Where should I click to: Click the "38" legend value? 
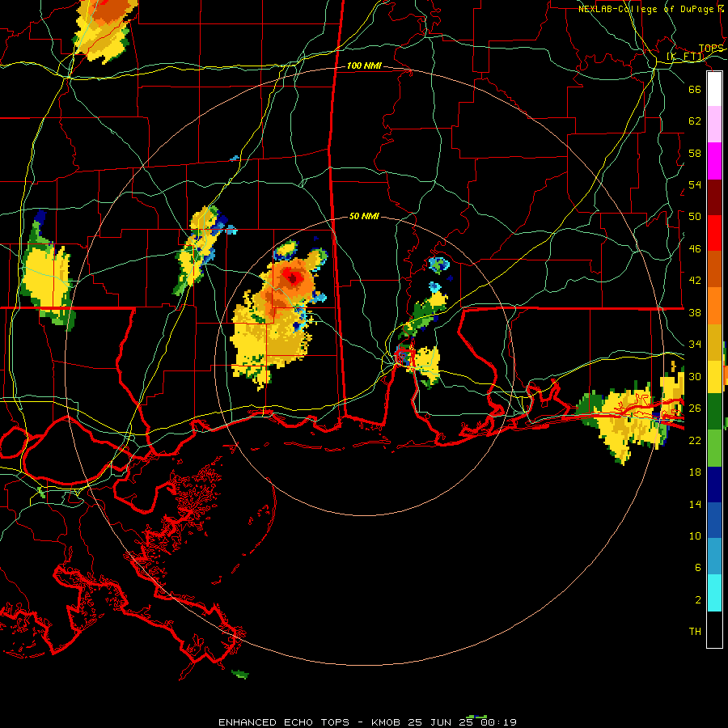(x=695, y=312)
